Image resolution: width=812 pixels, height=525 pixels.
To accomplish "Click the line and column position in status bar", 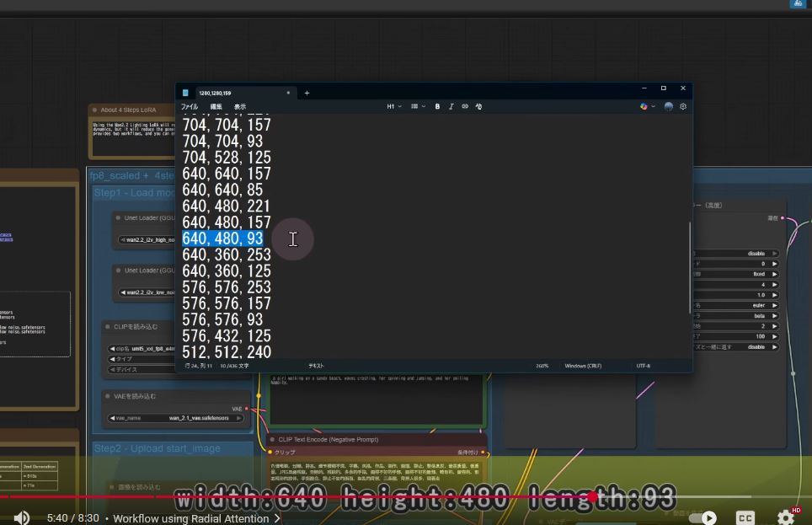I will point(198,366).
